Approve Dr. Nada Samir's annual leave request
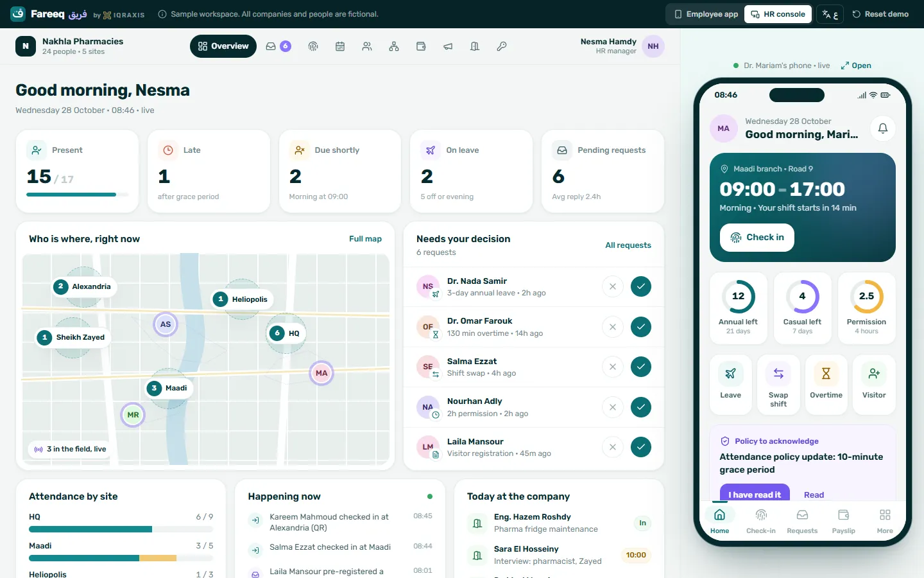Image resolution: width=924 pixels, height=578 pixels. point(641,286)
